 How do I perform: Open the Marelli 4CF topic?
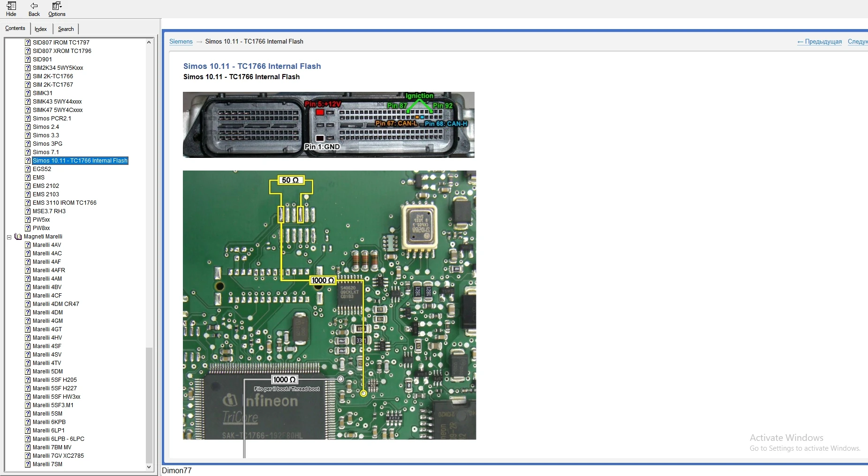tap(47, 296)
